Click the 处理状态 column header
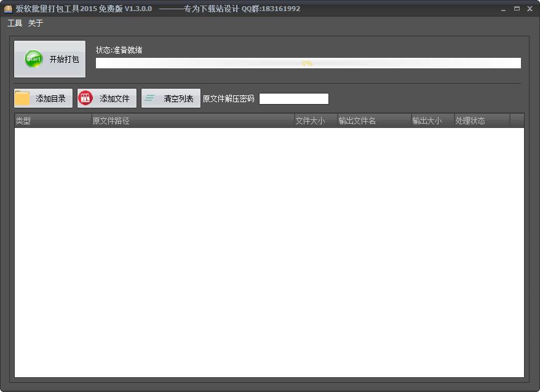This screenshot has height=392, width=540. point(482,121)
